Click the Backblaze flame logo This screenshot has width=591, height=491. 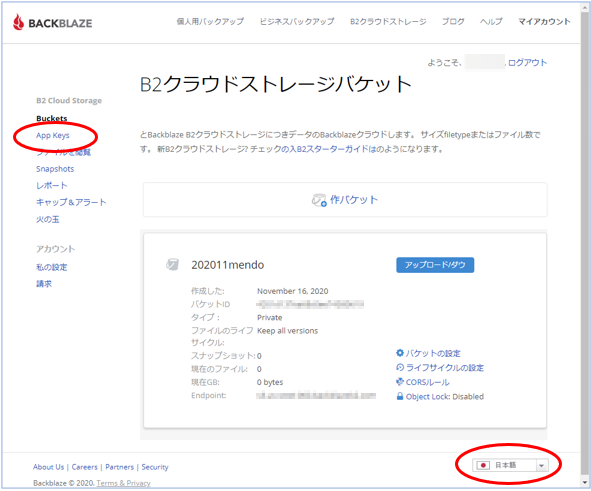(18, 22)
